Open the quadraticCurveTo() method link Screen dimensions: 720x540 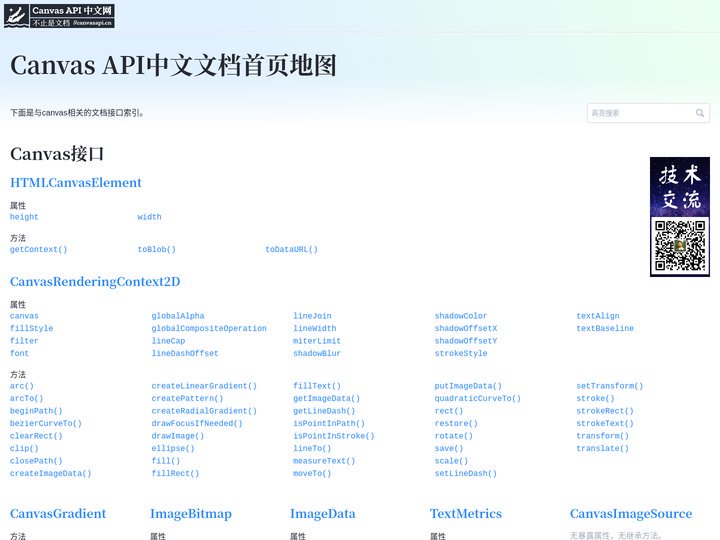coord(478,399)
